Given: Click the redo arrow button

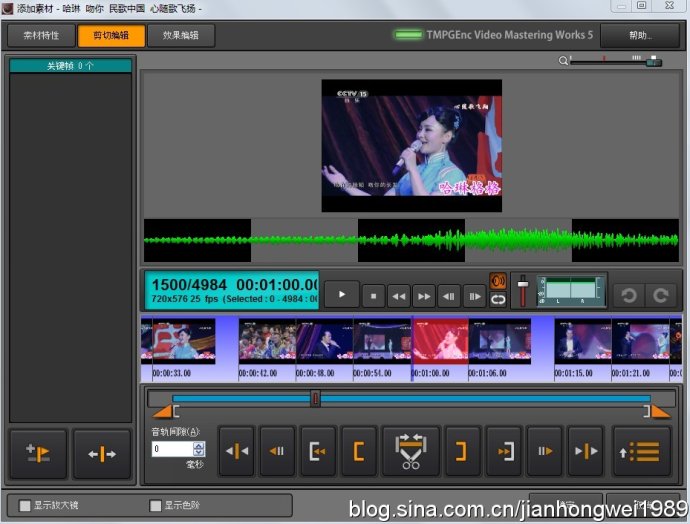Looking at the screenshot, I should click(660, 295).
